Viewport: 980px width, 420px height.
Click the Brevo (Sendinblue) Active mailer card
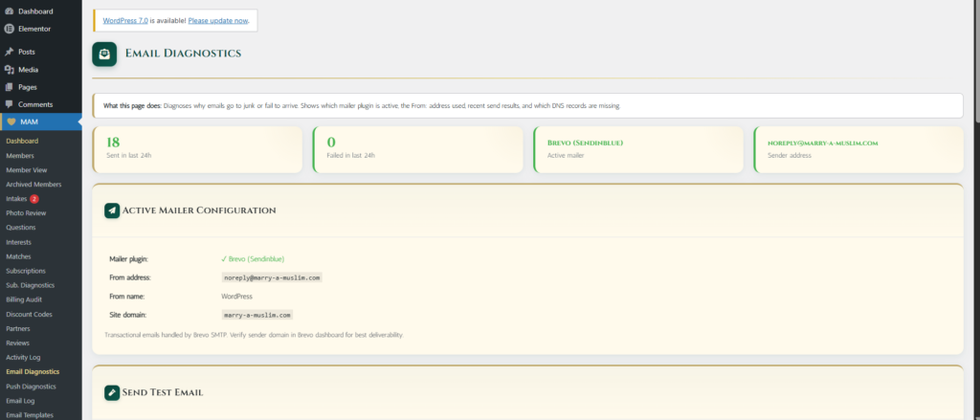pos(638,149)
